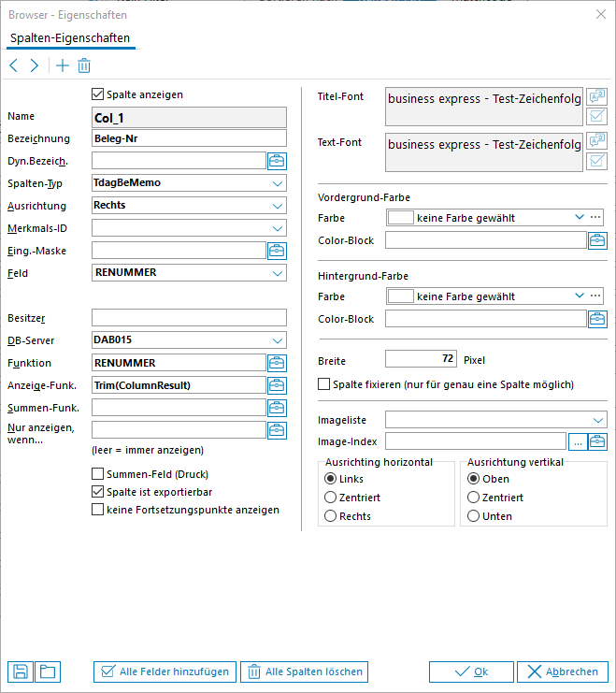Image resolution: width=616 pixels, height=693 pixels.
Task: Select the Spalten-Eigenschaften tab
Action: (70, 38)
